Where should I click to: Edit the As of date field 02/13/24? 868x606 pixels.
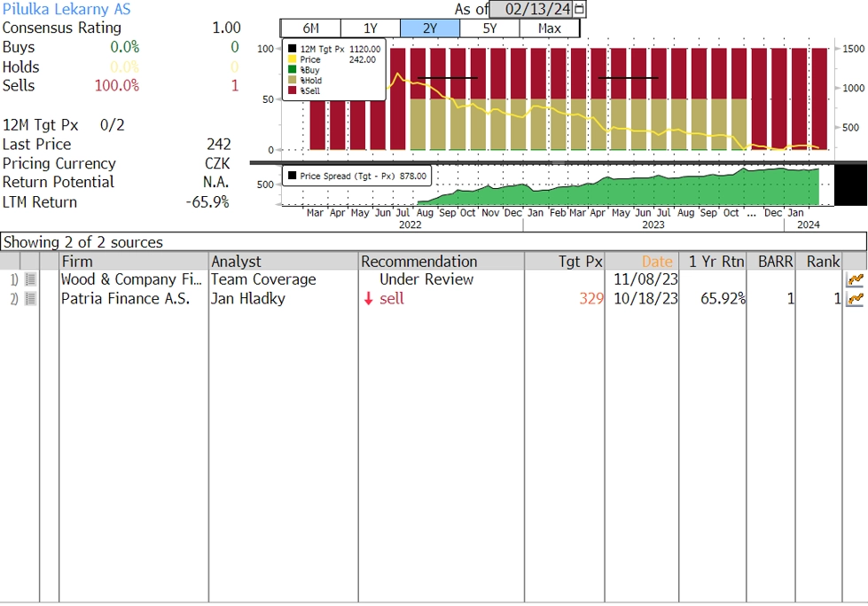point(533,9)
